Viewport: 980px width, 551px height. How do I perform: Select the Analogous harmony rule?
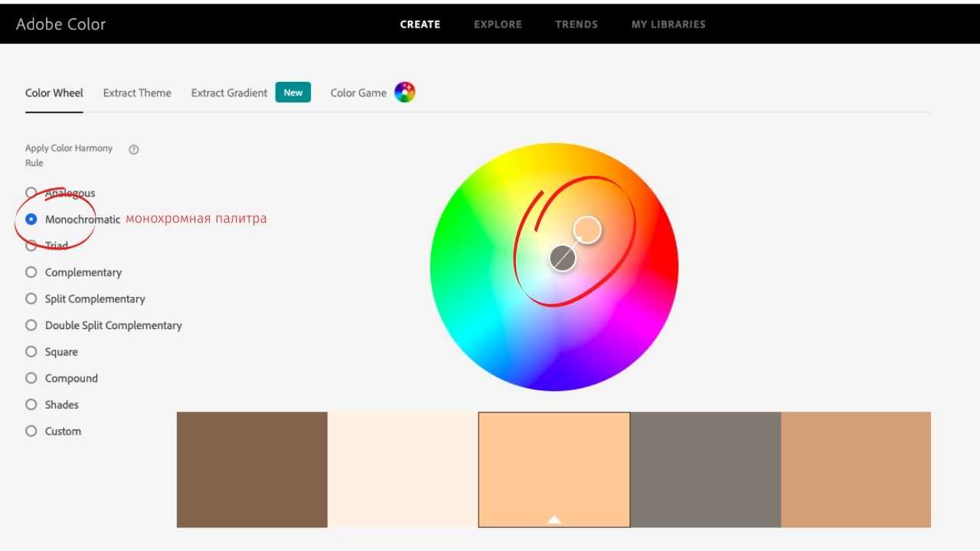point(31,193)
